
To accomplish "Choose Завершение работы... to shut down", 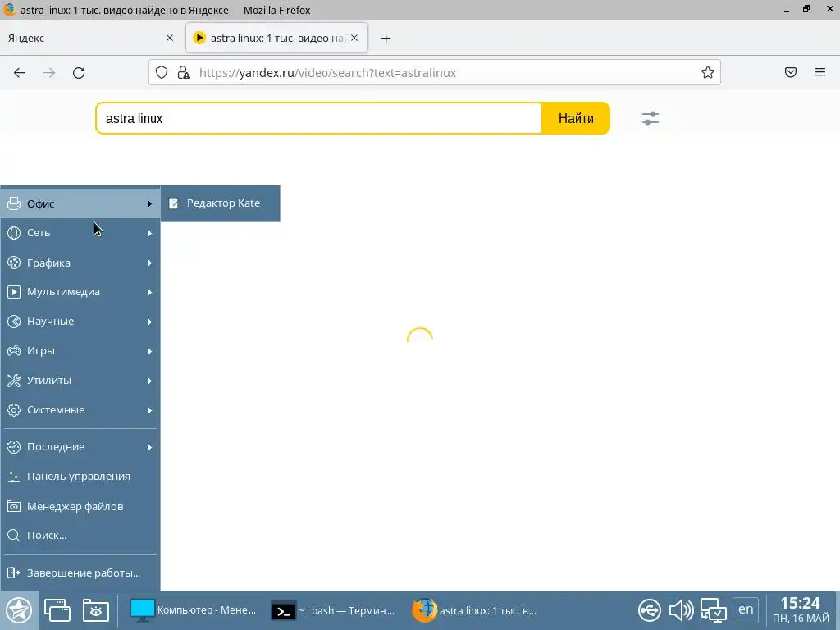I will click(80, 573).
